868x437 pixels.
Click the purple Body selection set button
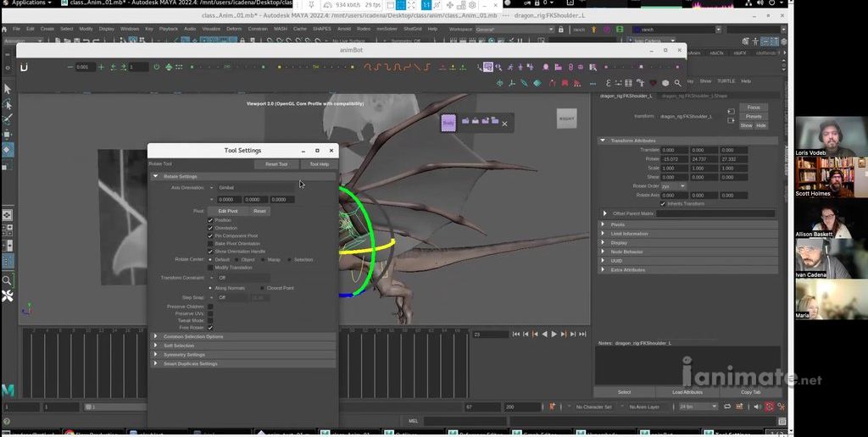(x=448, y=123)
